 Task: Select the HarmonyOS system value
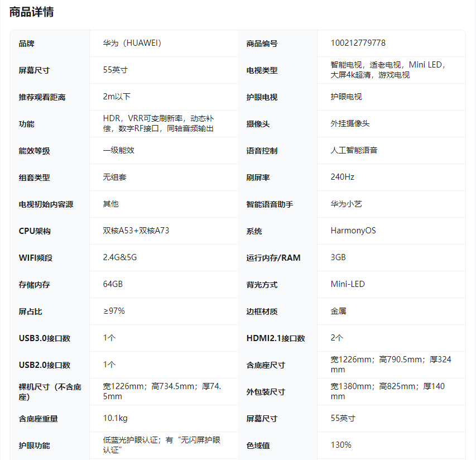click(353, 231)
